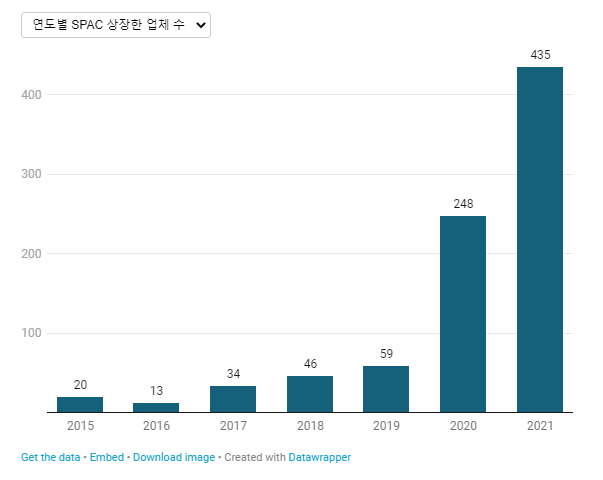Viewport: 603px width, 480px height.
Task: Click the dropdown chevron arrow
Action: (201, 25)
